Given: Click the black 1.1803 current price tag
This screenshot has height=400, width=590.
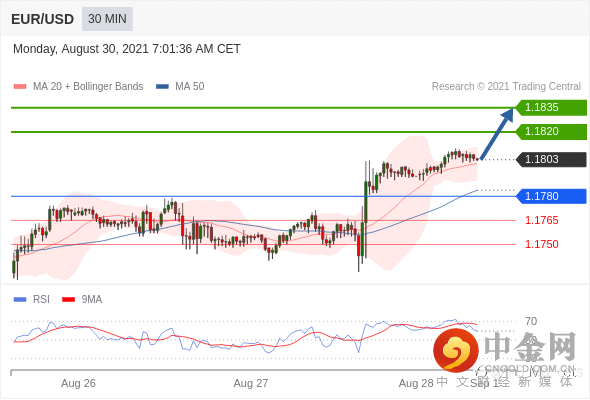Looking at the screenshot, I should click(551, 160).
